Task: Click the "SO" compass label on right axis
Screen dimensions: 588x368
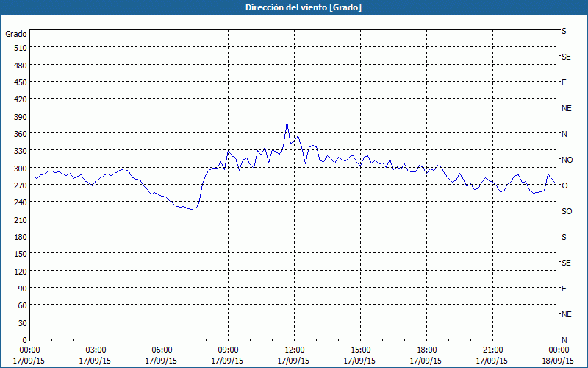Action: pyautogui.click(x=567, y=211)
